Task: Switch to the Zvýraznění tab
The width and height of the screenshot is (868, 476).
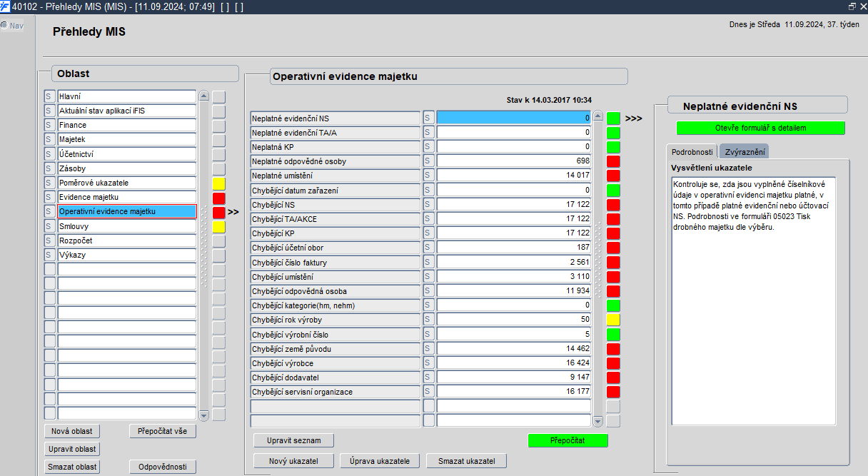Action: [x=743, y=152]
